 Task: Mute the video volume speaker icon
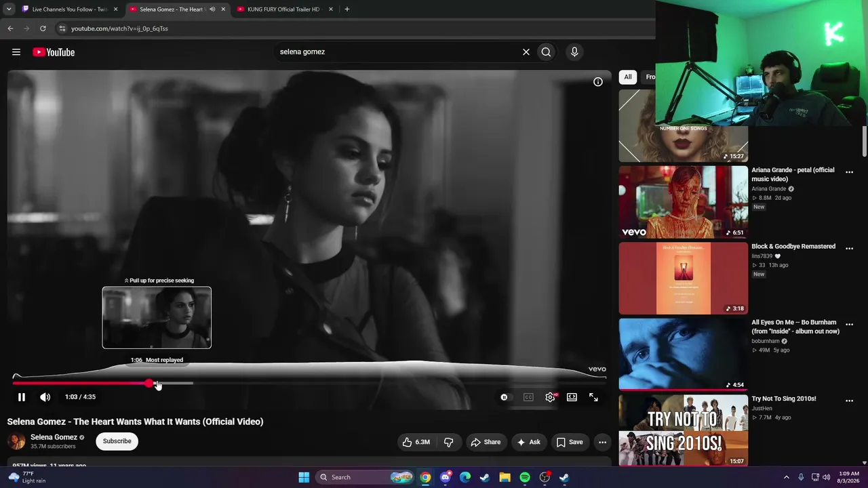45,397
